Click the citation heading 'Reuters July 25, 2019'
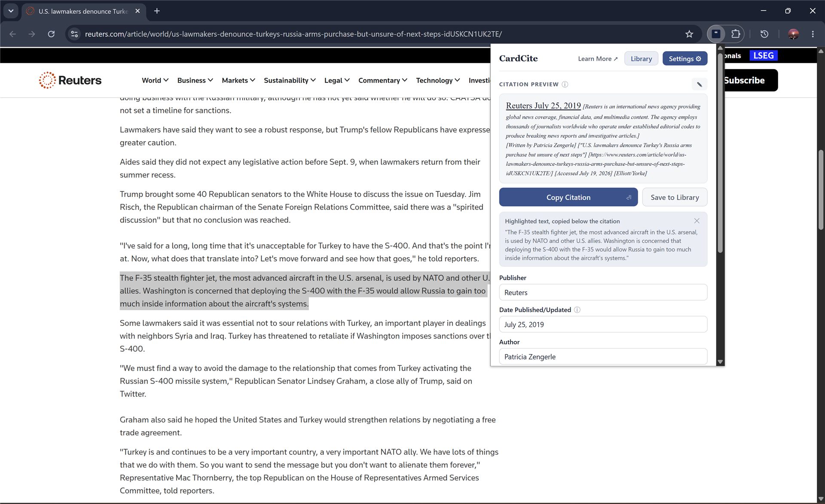Screen dimensions: 825x504 (543, 106)
